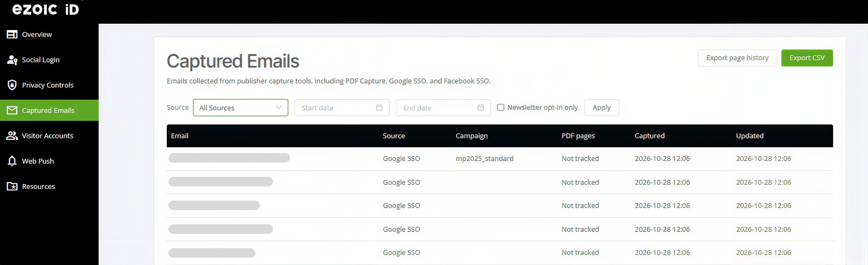
Task: Click the Visitor Accounts users icon
Action: [12, 136]
